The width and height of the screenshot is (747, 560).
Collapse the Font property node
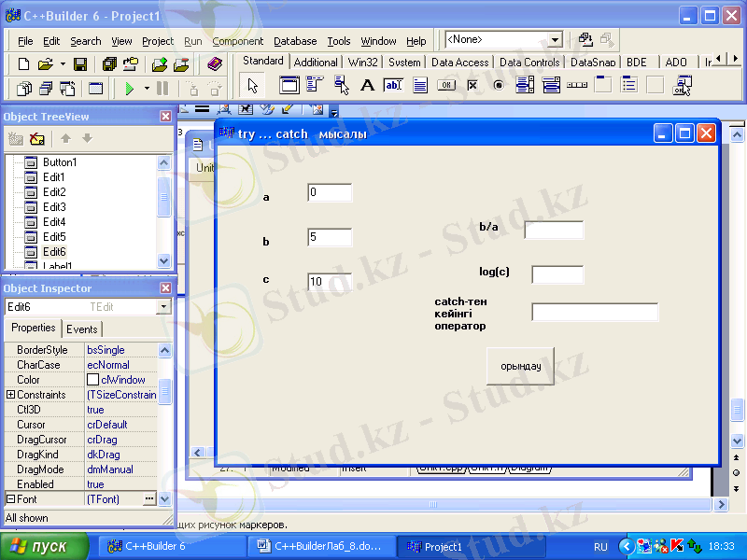click(10, 499)
